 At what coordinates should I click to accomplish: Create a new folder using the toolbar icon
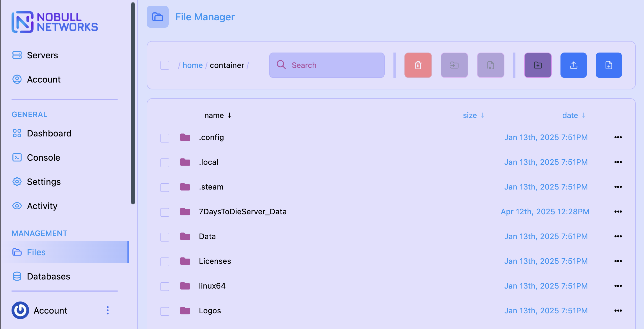point(538,65)
